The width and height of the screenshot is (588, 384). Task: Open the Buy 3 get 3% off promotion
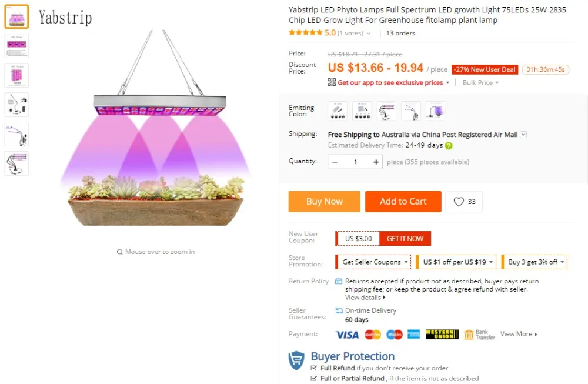(x=536, y=262)
